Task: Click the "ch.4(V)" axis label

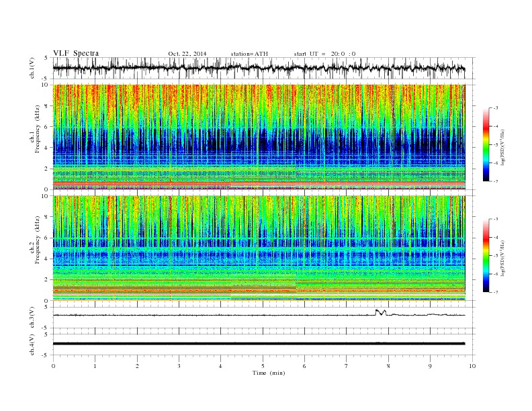Action: pos(32,345)
